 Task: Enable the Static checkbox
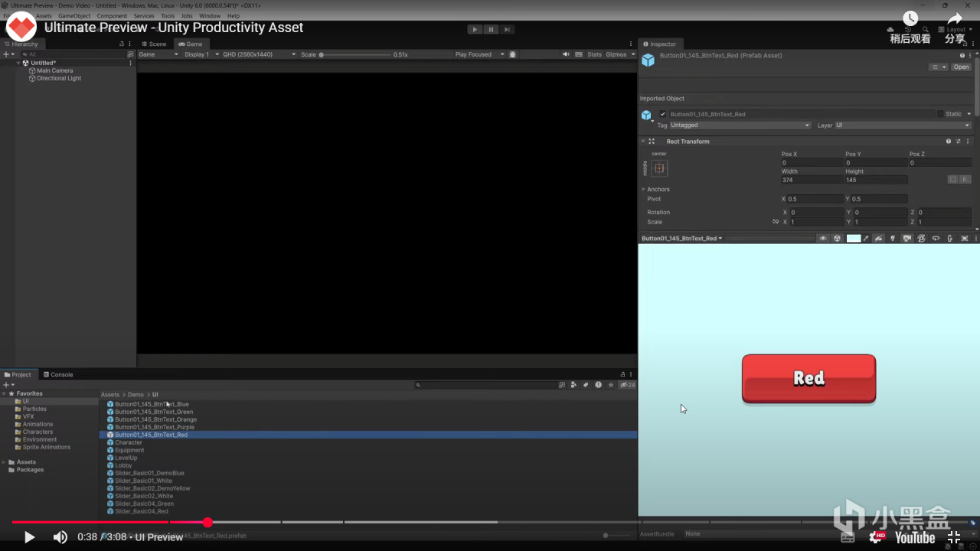click(x=940, y=114)
